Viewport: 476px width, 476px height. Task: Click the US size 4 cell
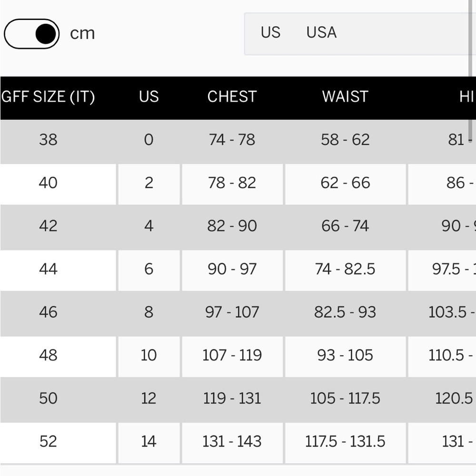pos(149,226)
